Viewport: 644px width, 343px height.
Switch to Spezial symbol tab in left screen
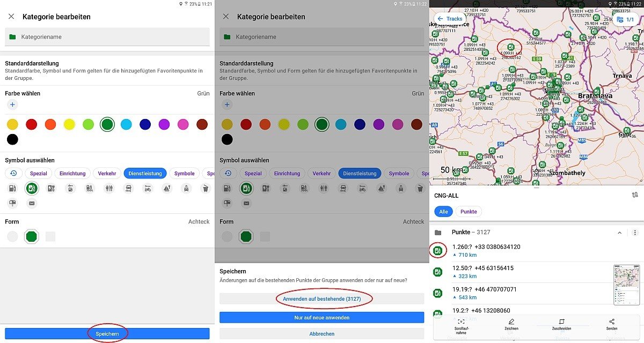click(39, 173)
